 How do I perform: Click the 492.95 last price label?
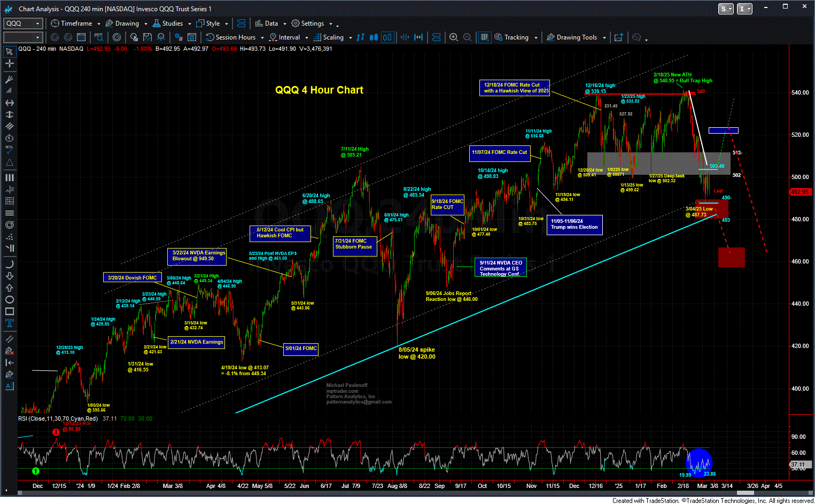800,192
